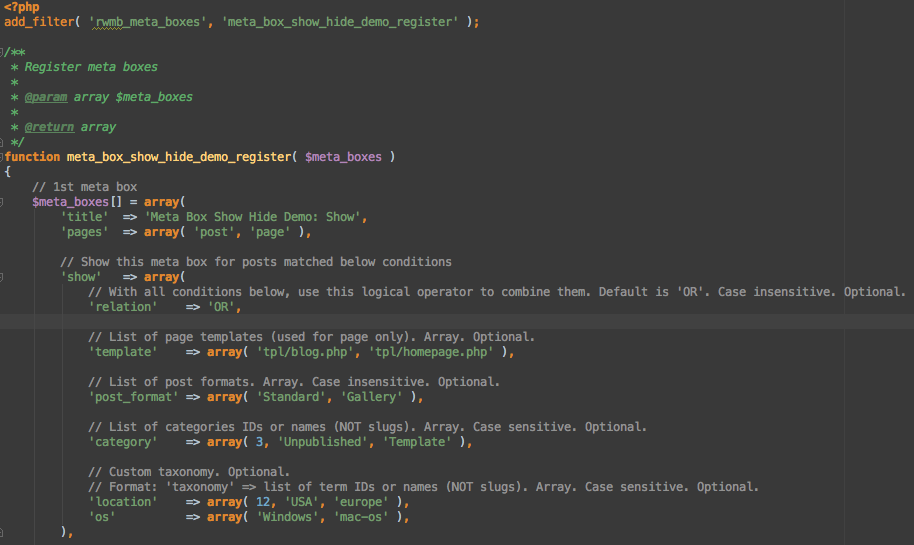The image size is (914, 545).
Task: Click the 'post_format' array key
Action: (133, 397)
